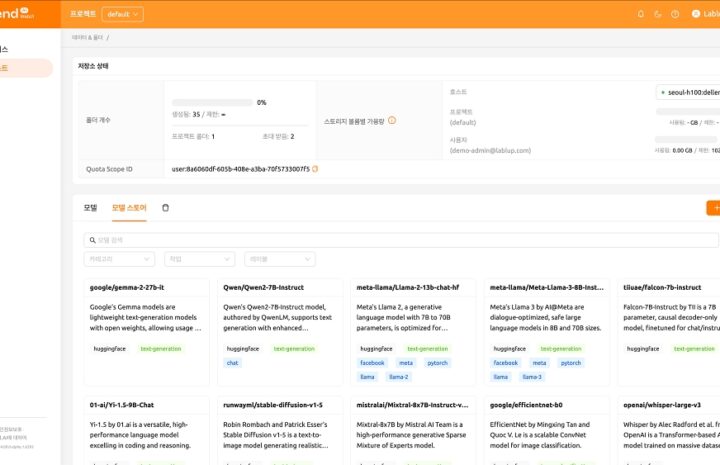Click the 저장소 상태 section heading

(x=93, y=66)
